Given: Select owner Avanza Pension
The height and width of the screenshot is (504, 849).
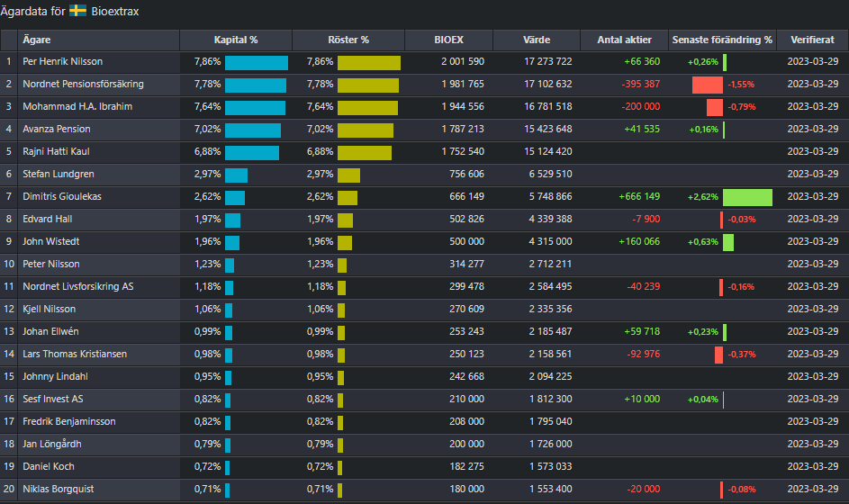Looking at the screenshot, I should coord(57,129).
